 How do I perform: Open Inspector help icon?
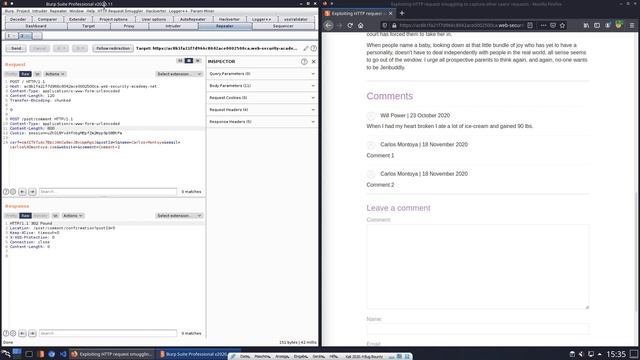click(304, 62)
